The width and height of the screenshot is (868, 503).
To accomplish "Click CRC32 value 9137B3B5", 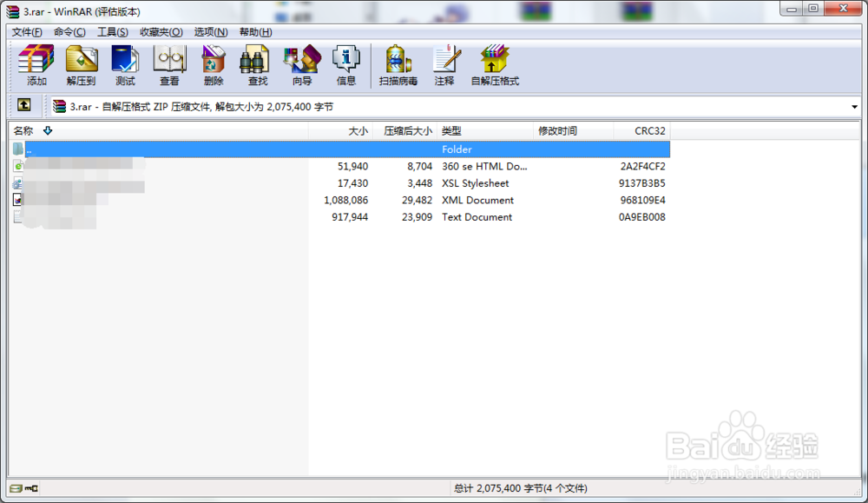I will click(642, 183).
